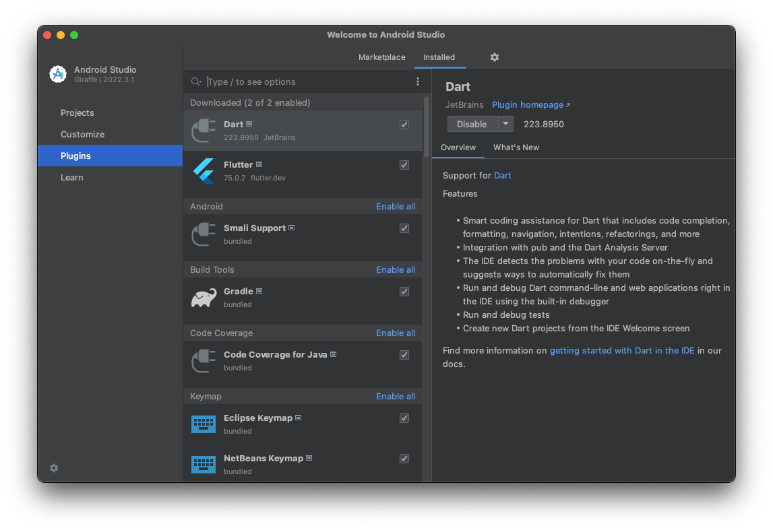Click the NetBeans Keymap keyboard icon

[x=204, y=464]
